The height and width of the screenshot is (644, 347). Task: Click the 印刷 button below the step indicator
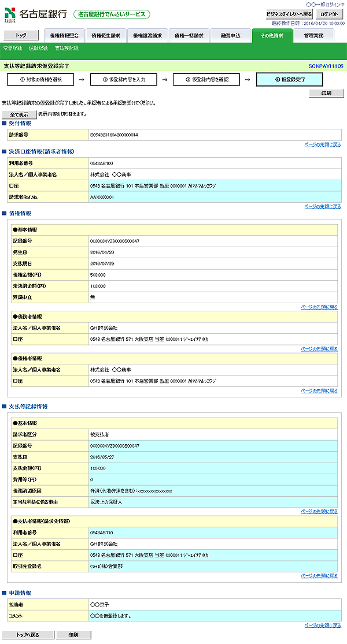[x=326, y=93]
